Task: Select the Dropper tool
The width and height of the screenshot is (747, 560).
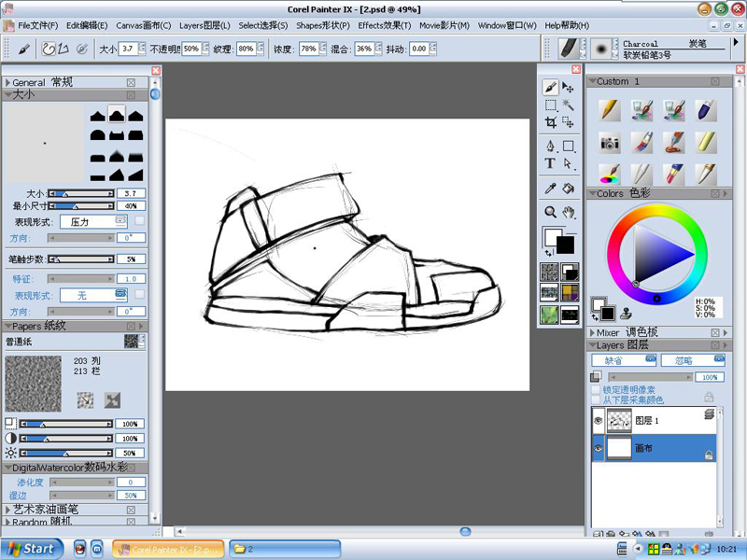Action: (x=550, y=189)
